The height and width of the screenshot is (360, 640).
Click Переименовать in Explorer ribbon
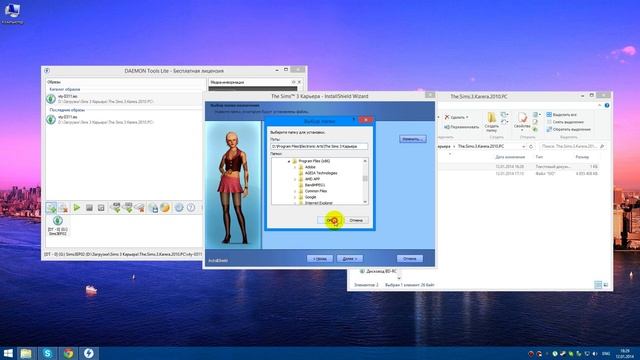pos(461,127)
